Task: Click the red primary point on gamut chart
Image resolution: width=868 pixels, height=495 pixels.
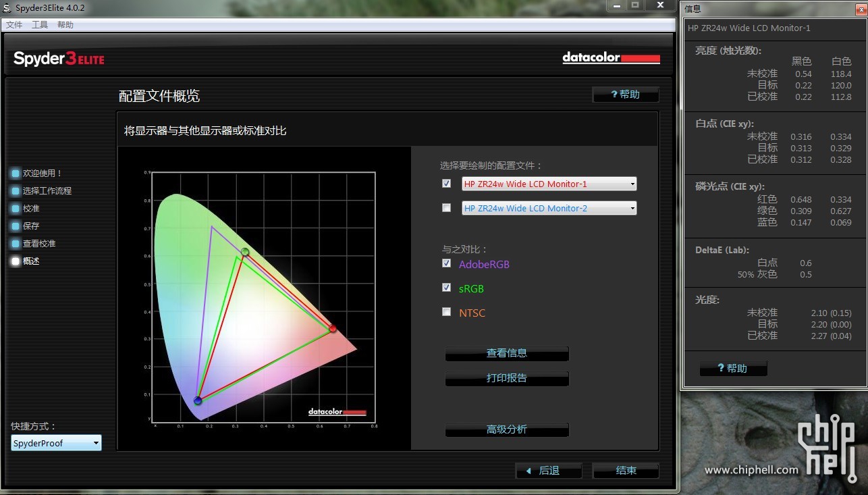Action: point(333,328)
